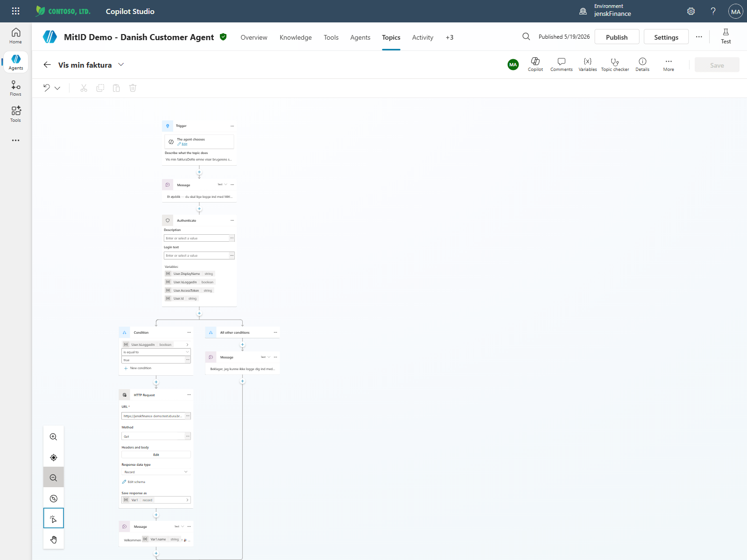Switch to the Agents tab
Screen dimensions: 747x560
click(360, 37)
